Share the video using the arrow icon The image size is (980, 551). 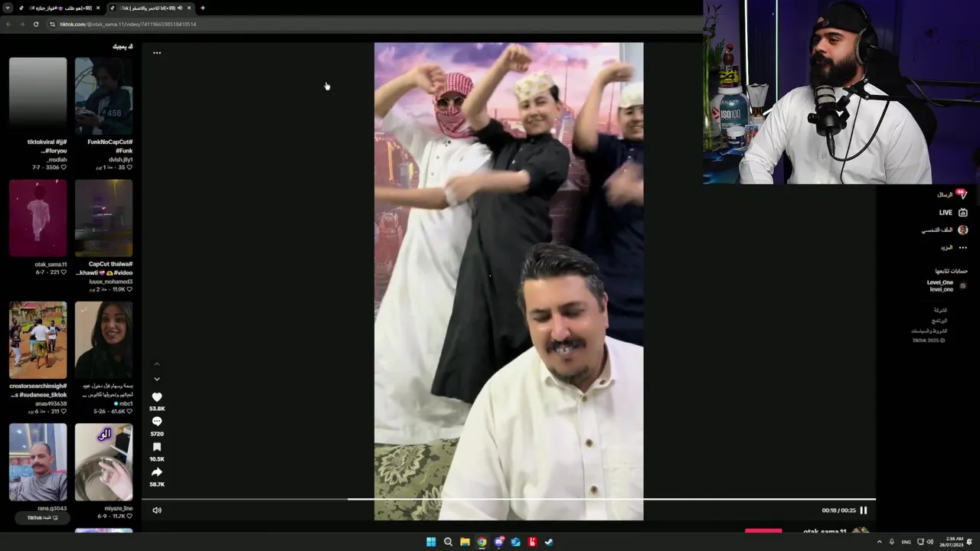[x=157, y=472]
